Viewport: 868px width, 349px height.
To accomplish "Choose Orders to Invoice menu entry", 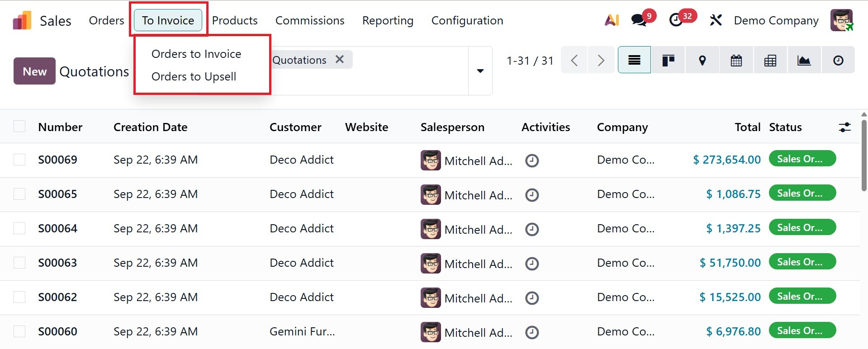I will coord(196,54).
